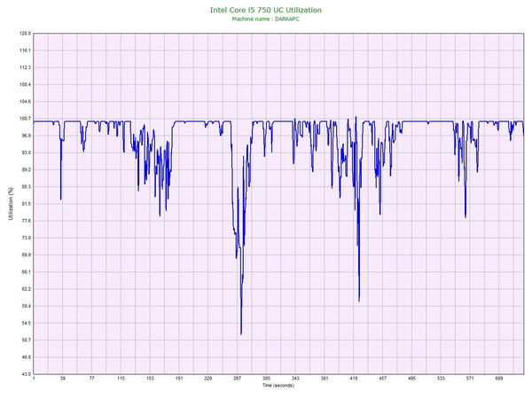This screenshot has height=399, width=532.
Task: Click the y-axis value 69.9
Action: [x=26, y=255]
